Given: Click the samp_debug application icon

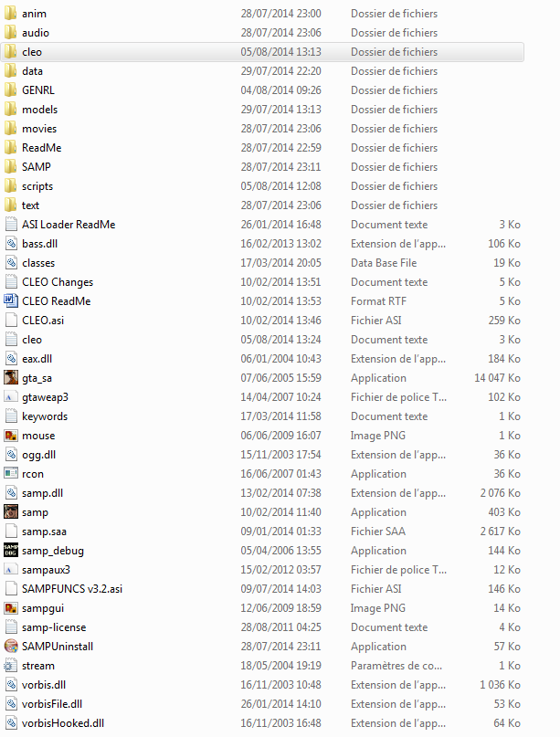Looking at the screenshot, I should 11,551.
